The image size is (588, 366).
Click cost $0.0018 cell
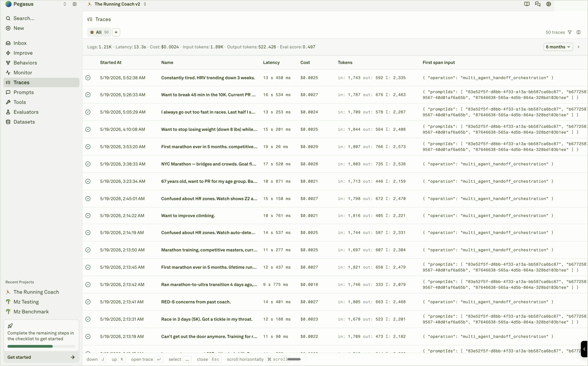tap(309, 285)
